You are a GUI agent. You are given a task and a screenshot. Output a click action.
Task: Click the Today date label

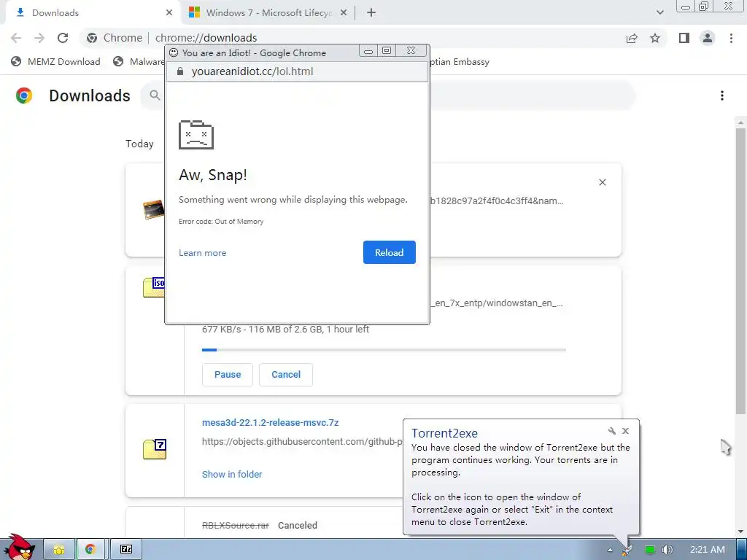139,144
